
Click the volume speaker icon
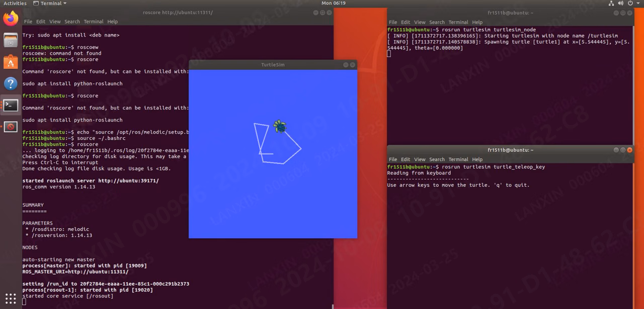[622, 3]
